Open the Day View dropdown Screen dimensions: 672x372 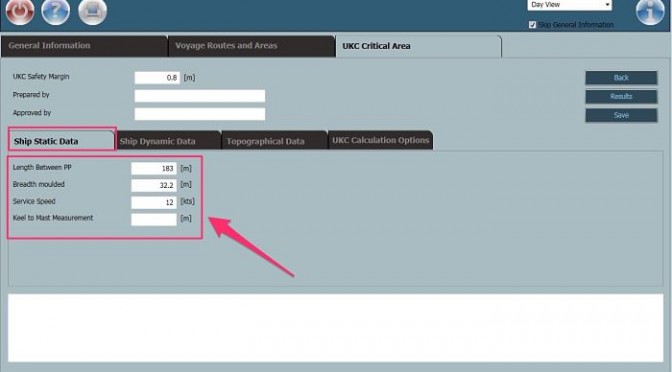[x=570, y=5]
